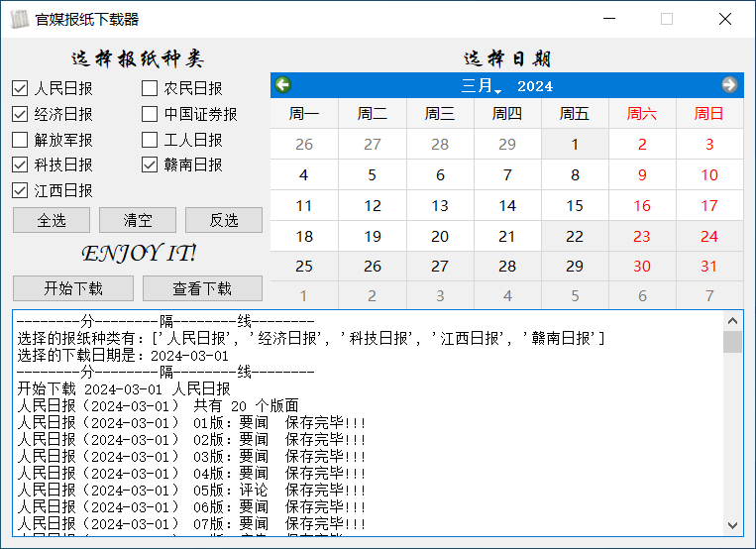Click 查看下载 view downloads button
This screenshot has width=756, height=549.
coord(202,288)
